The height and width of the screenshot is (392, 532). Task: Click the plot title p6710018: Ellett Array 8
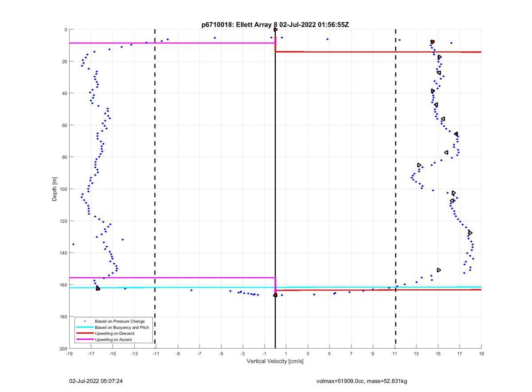coord(275,25)
